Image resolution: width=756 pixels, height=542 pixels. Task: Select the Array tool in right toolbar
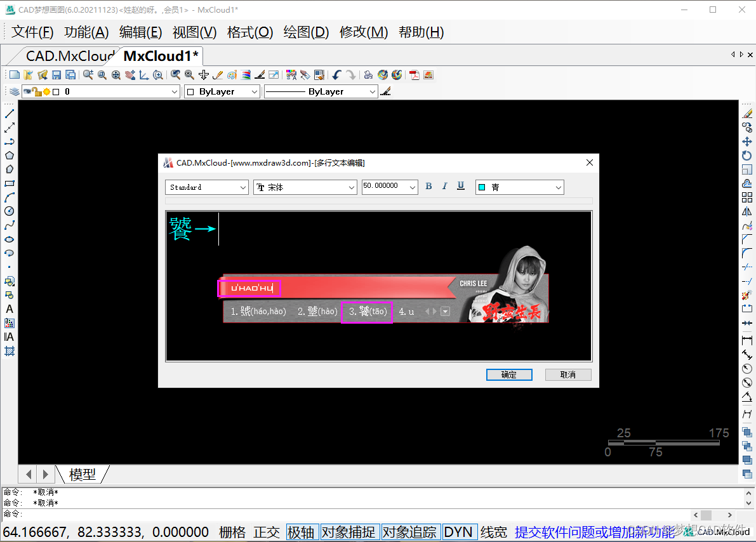[x=747, y=197]
